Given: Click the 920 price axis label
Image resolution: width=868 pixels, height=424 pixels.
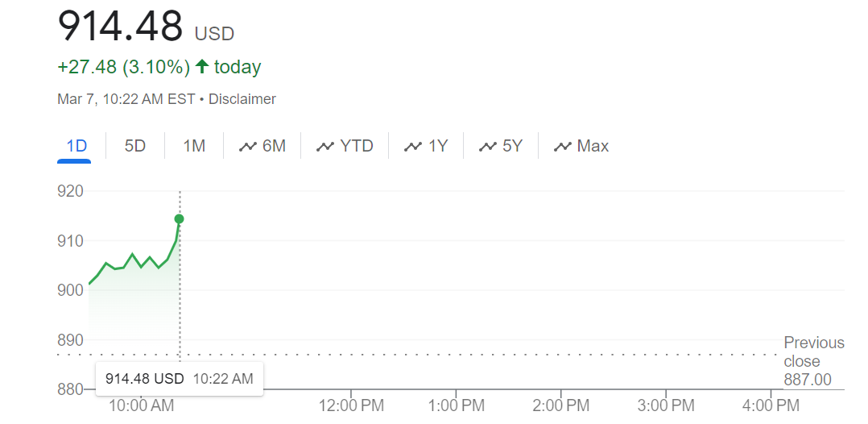Looking at the screenshot, I should point(70,192).
